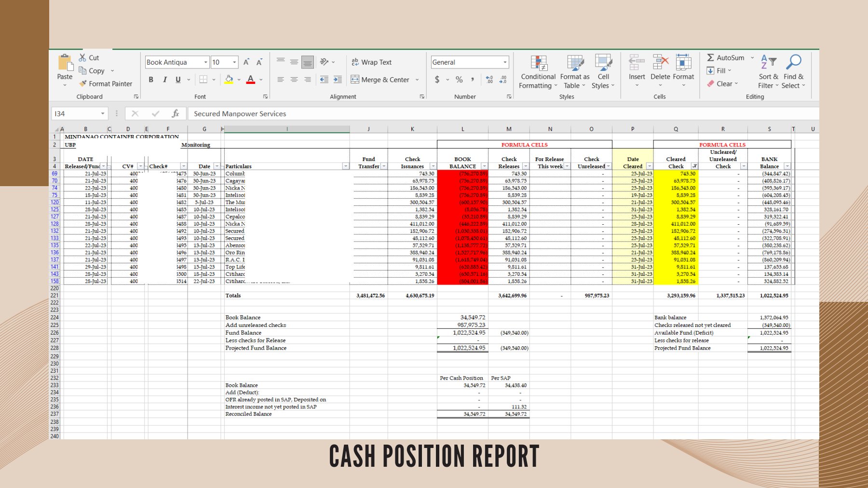Increase decimal places shown
Image resolution: width=868 pixels, height=488 pixels.
(489, 80)
